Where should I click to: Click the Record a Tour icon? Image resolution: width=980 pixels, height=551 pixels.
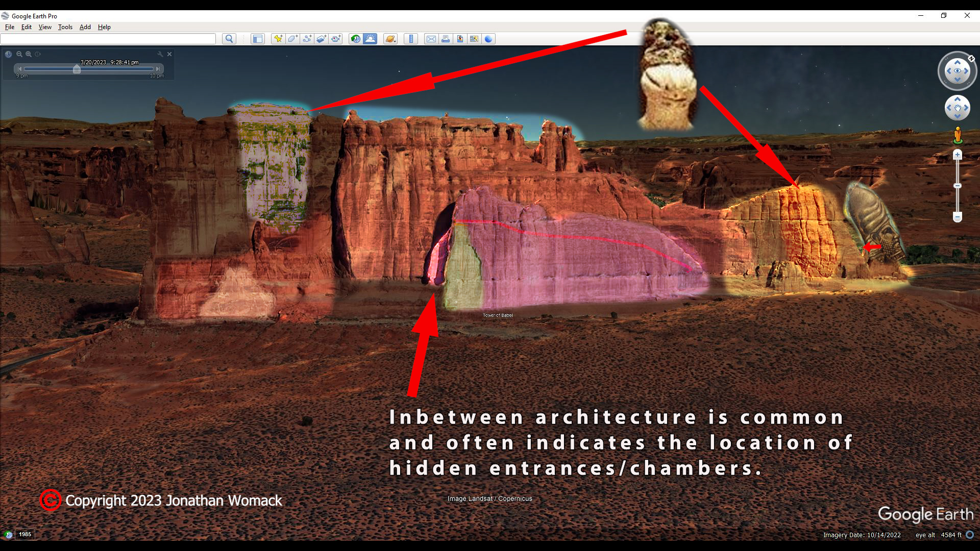(x=335, y=39)
